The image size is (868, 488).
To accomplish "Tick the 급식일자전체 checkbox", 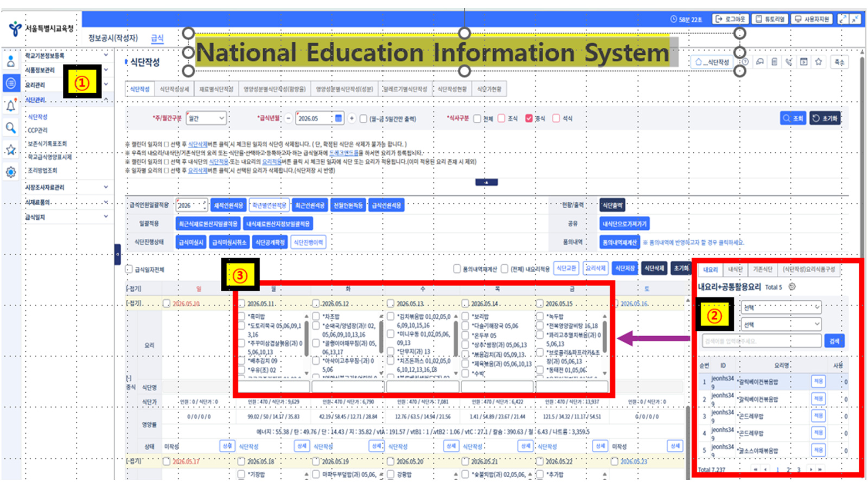I will [129, 269].
